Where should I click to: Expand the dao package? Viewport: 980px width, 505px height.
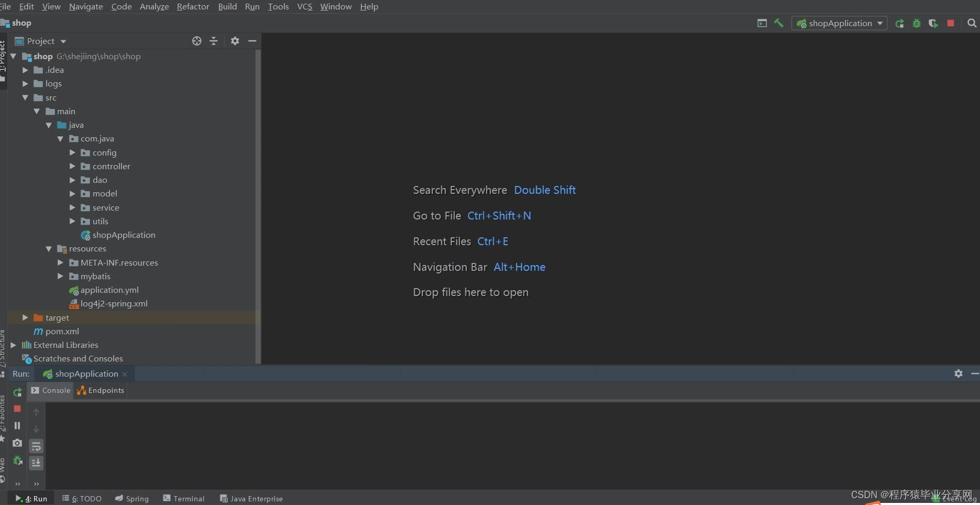pyautogui.click(x=72, y=180)
